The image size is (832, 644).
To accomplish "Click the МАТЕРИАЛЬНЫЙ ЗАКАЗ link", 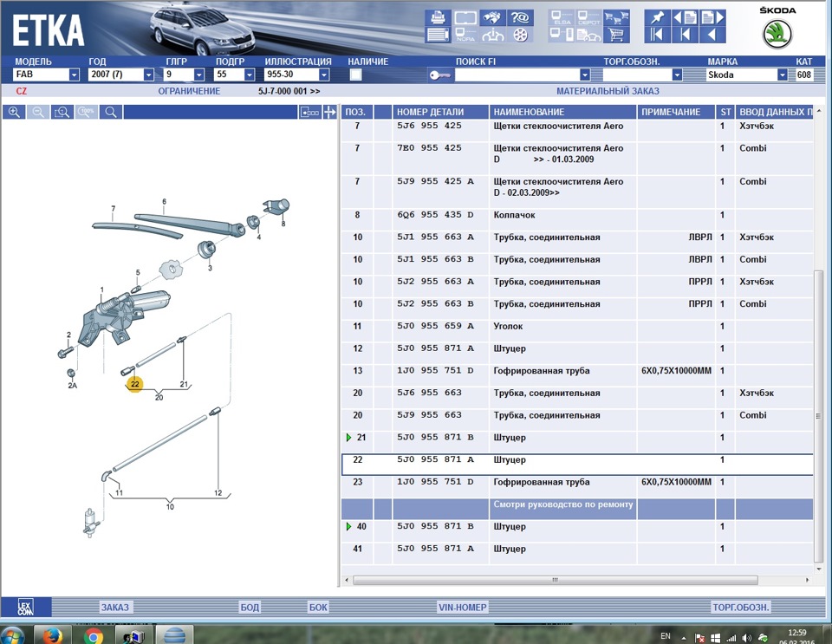I will (x=608, y=91).
